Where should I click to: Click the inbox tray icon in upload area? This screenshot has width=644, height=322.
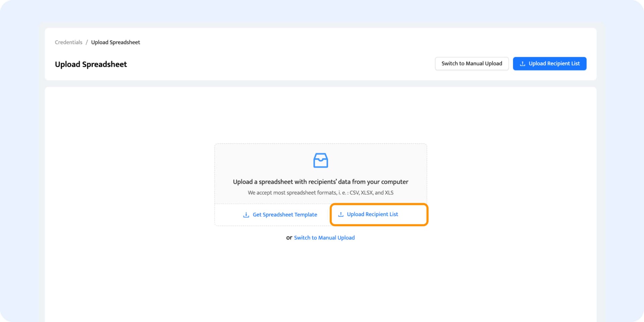click(x=320, y=160)
